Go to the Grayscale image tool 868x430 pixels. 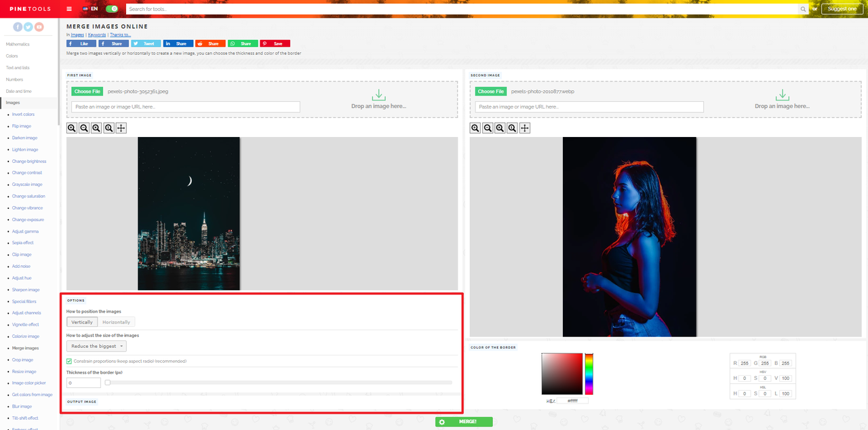27,184
